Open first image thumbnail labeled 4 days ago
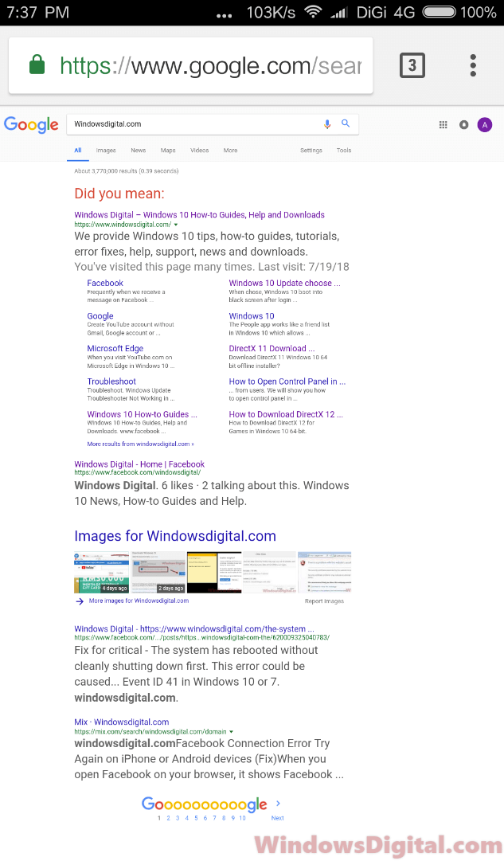 click(x=102, y=572)
